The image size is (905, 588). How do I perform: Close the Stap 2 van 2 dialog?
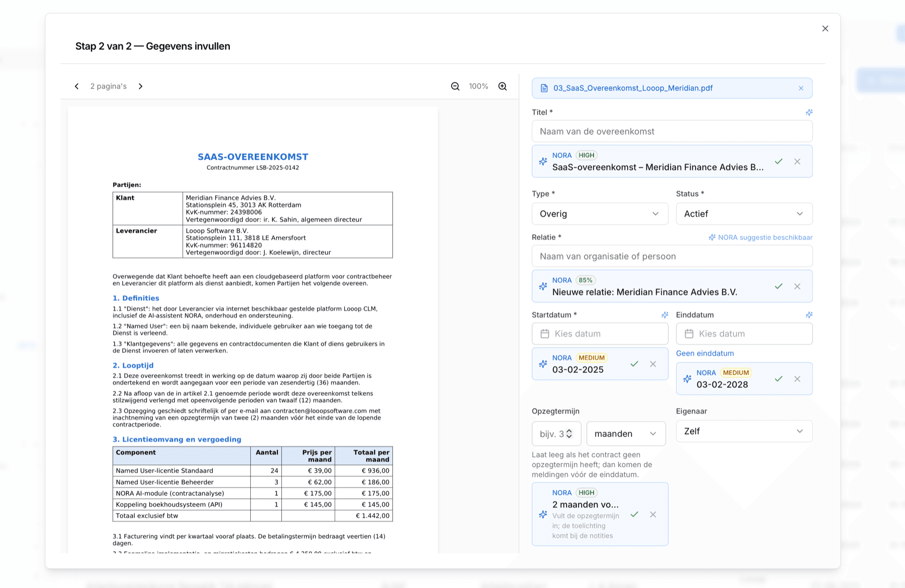pyautogui.click(x=825, y=28)
